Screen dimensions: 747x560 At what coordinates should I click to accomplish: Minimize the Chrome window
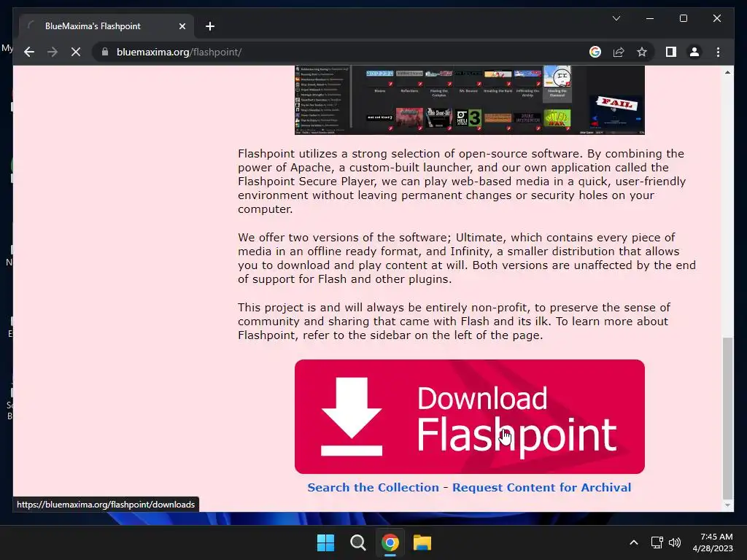click(650, 18)
